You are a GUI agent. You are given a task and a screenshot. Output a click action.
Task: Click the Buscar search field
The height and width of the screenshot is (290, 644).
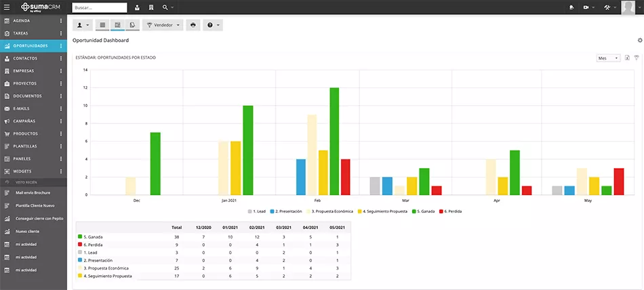pos(100,7)
